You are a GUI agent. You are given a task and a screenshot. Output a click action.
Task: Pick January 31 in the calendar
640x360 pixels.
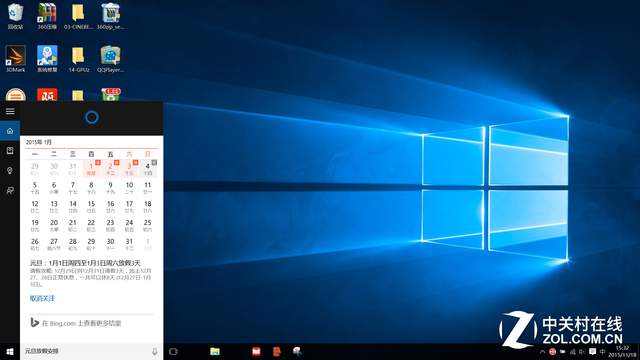click(129, 244)
